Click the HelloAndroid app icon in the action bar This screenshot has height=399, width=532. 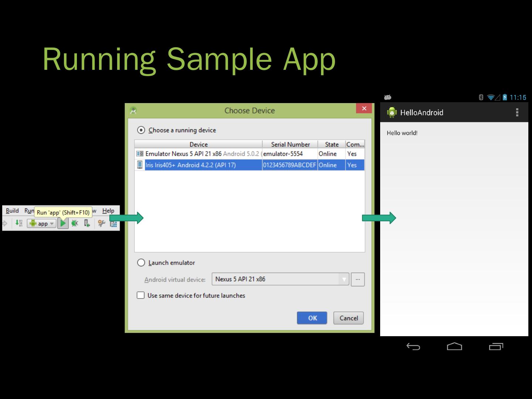[x=392, y=112]
